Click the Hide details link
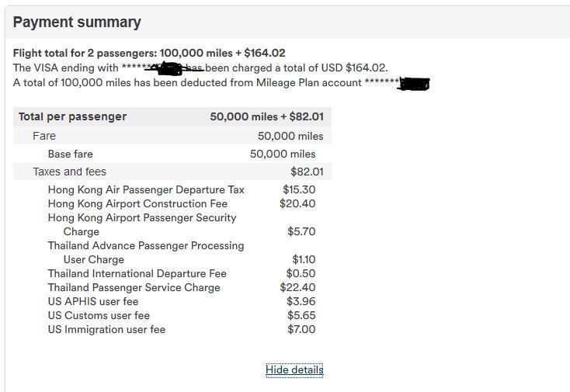This screenshot has height=392, width=570. [294, 369]
